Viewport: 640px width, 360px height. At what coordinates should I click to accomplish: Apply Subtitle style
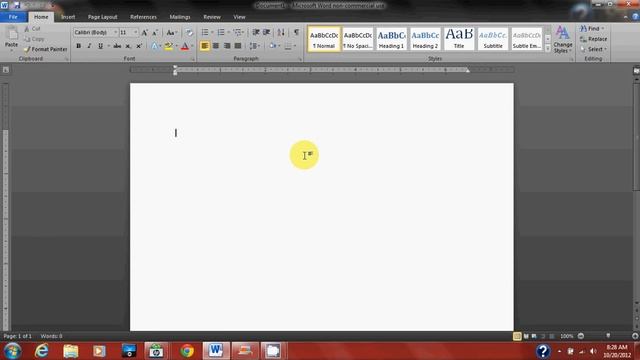pyautogui.click(x=493, y=39)
